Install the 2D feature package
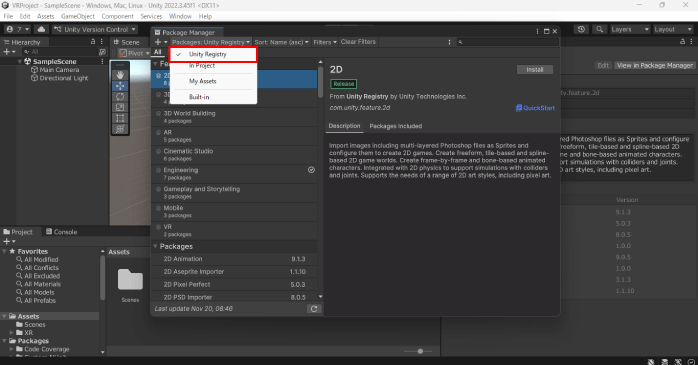 coord(535,69)
